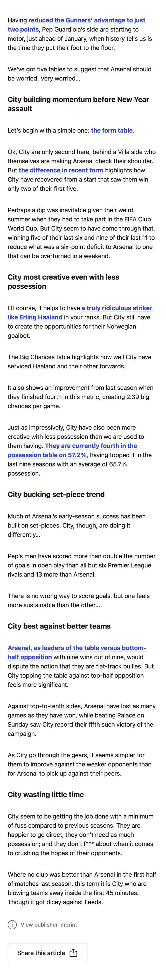The image size is (166, 980).
Task: Click heading 'City most creative even with less possession'
Action: coord(64,281)
